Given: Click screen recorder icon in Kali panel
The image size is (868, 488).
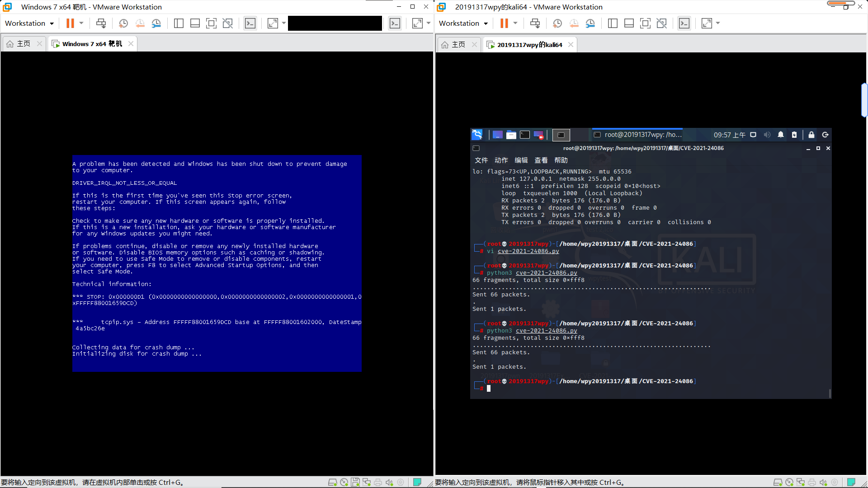Looking at the screenshot, I should coord(538,135).
